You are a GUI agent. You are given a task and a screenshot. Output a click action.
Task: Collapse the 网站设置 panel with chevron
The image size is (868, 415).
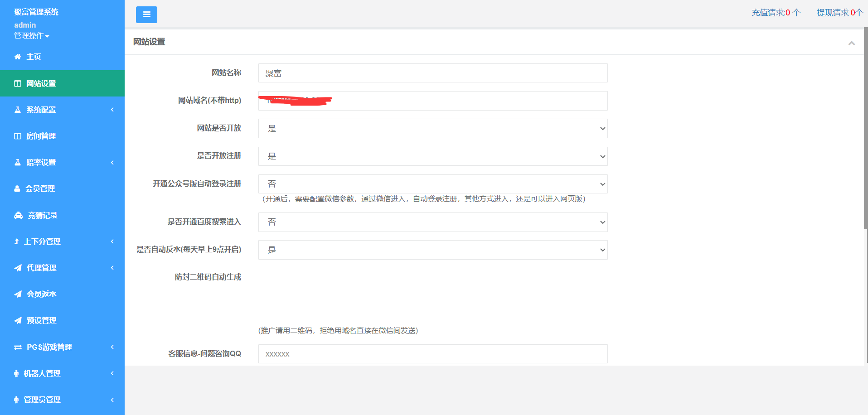[851, 43]
